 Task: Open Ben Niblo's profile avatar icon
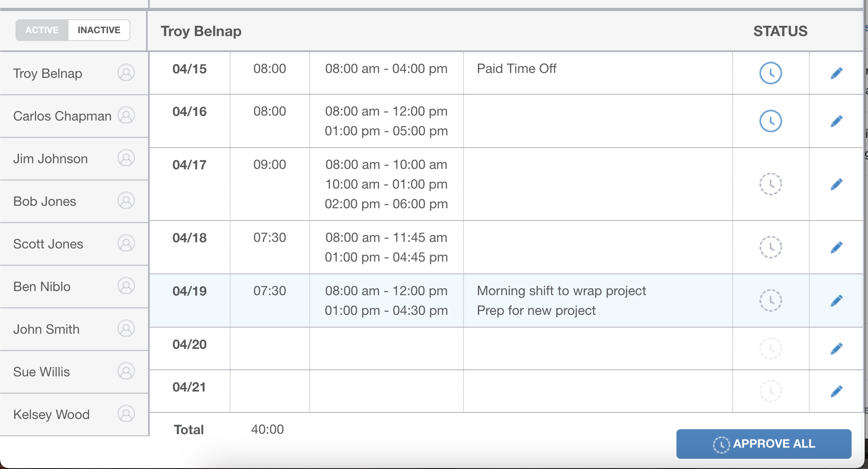(x=126, y=286)
